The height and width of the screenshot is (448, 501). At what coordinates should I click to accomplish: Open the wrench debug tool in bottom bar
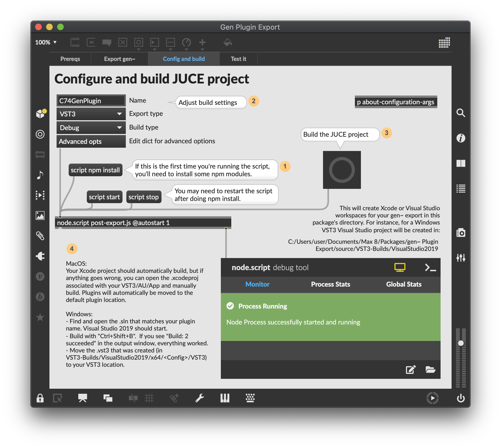[x=200, y=398]
